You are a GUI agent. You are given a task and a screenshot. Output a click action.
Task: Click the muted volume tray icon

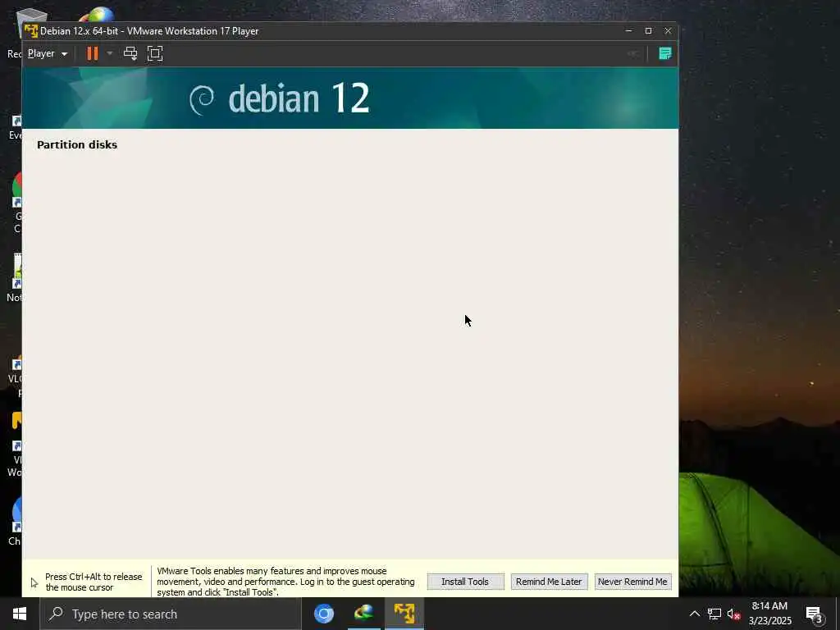point(733,614)
